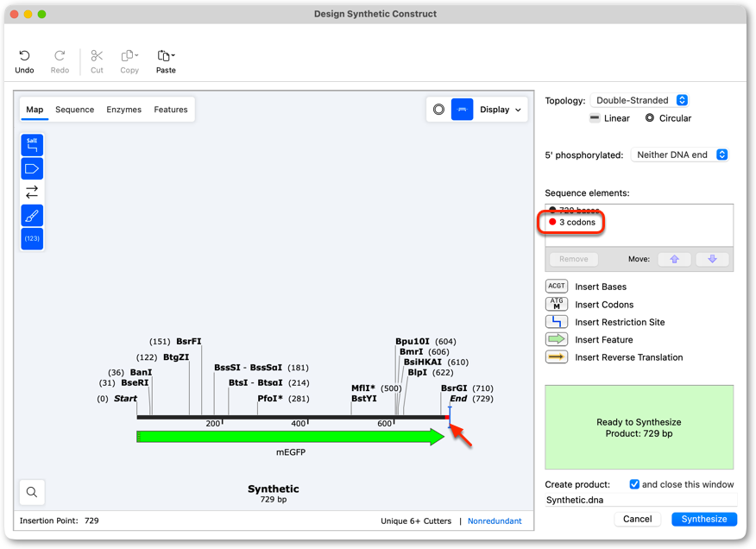Open the Copy options arrow
Viewport: 756px width, 549px height.
[x=137, y=55]
